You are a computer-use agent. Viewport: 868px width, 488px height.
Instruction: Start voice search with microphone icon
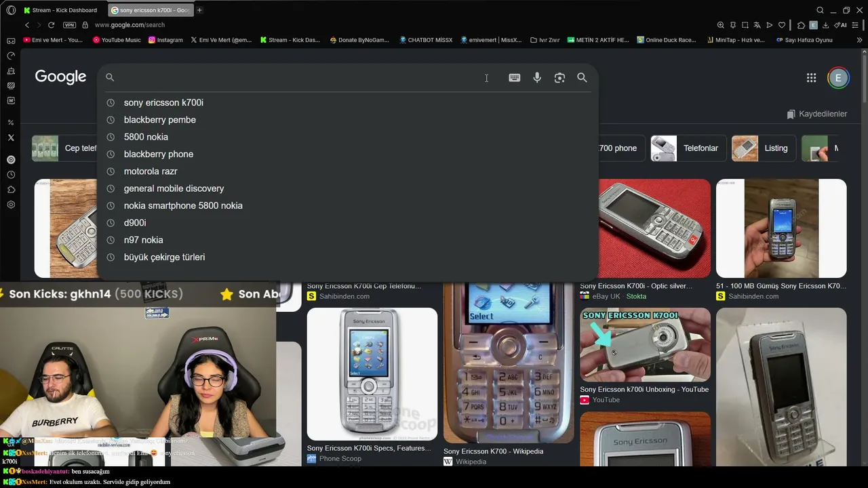tap(537, 78)
